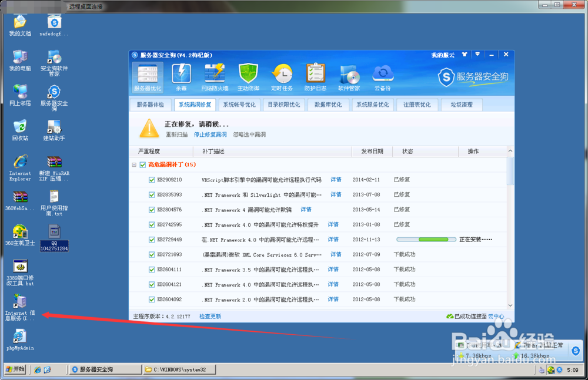Open 建站助手 desktop icon
588x380 pixels.
pos(54,130)
